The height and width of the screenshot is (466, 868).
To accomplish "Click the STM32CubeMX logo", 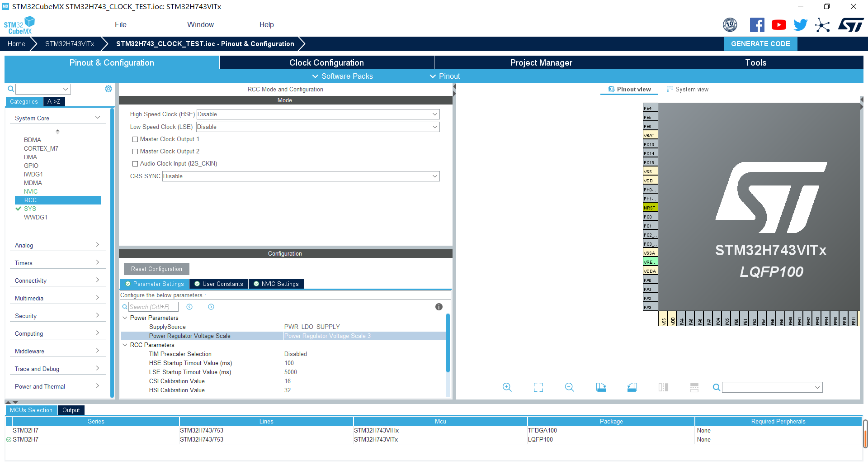I will click(19, 25).
